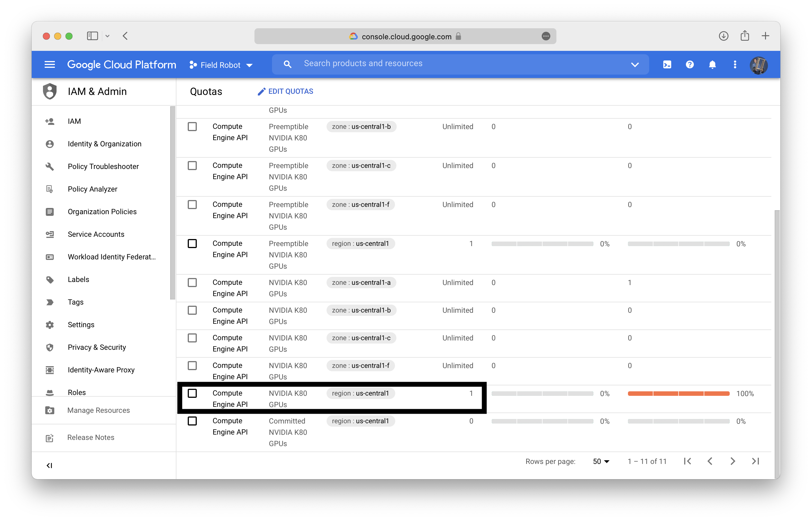
Task: Click the orange 100% usage bar
Action: pos(678,394)
